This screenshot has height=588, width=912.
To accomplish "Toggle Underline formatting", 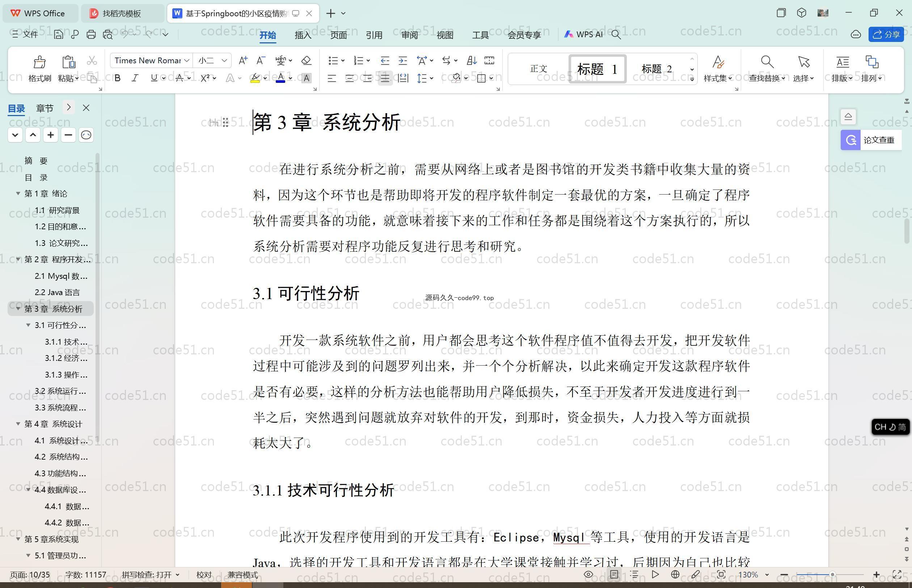I will pos(154,78).
